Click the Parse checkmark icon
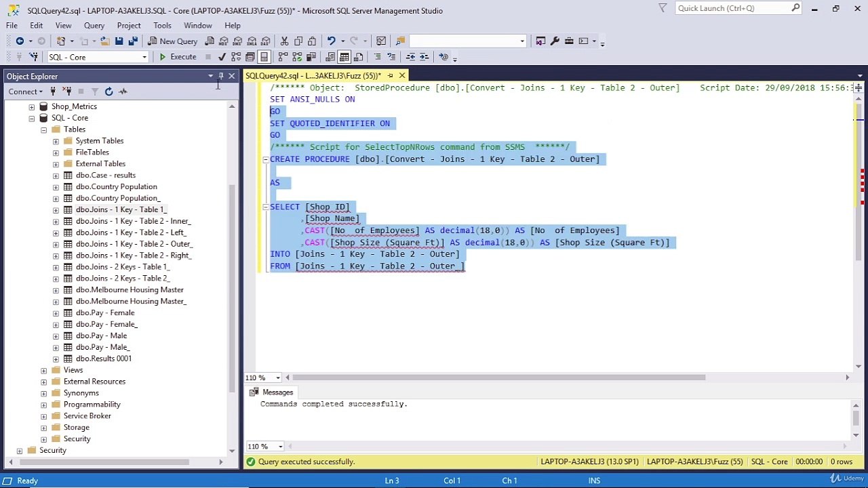Viewport: 868px width, 488px height. click(x=222, y=57)
